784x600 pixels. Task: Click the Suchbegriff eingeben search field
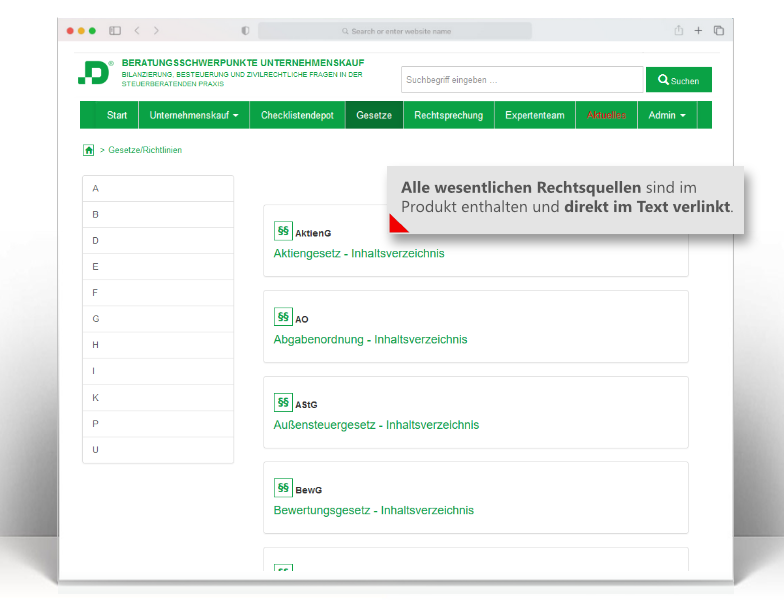[x=522, y=80]
